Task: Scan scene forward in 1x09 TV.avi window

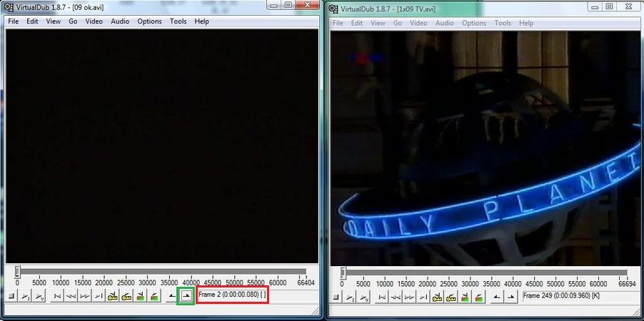Action: (x=479, y=297)
